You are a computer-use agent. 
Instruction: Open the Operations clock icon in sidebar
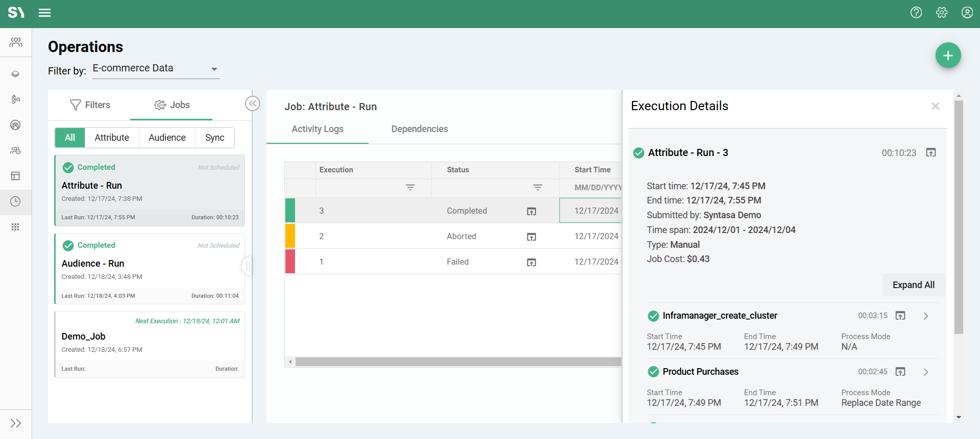click(15, 201)
